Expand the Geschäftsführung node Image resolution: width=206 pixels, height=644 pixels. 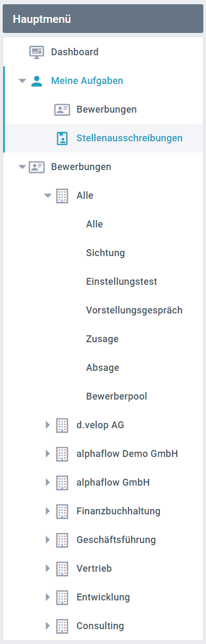tap(47, 540)
